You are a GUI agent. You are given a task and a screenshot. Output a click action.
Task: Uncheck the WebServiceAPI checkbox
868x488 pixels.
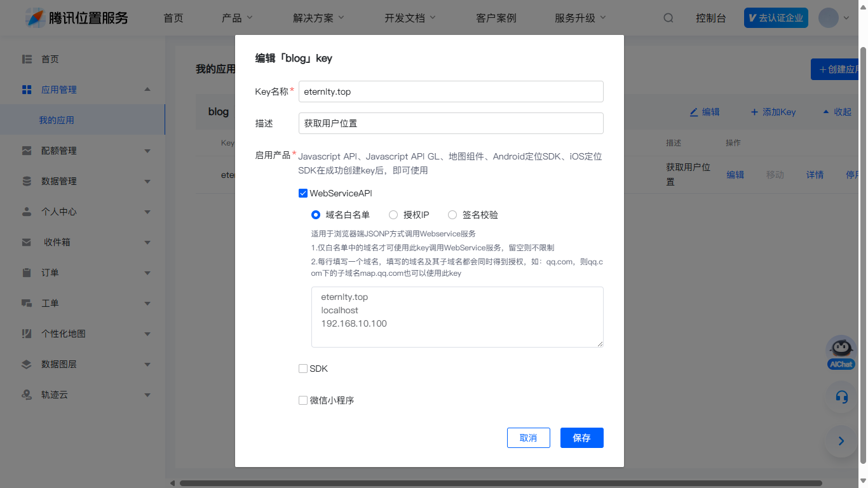(x=303, y=193)
